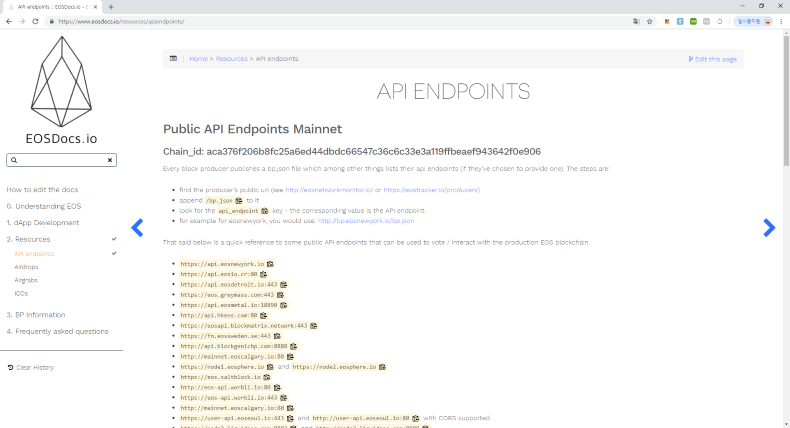Copy the api_endpoint key to clipboard

(265, 211)
